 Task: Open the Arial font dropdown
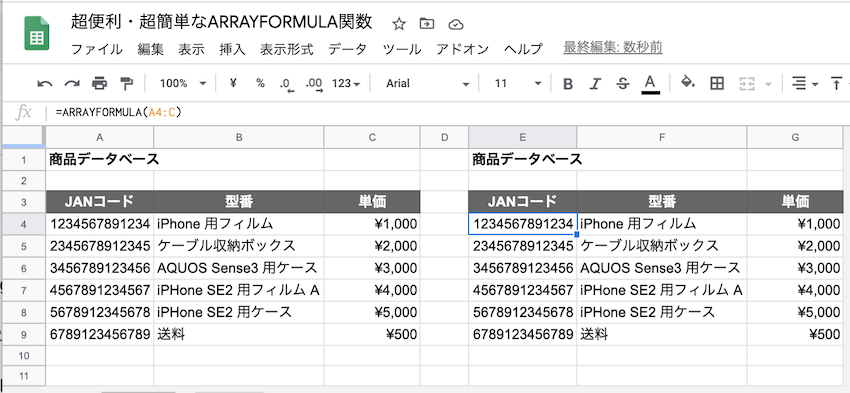[x=427, y=83]
